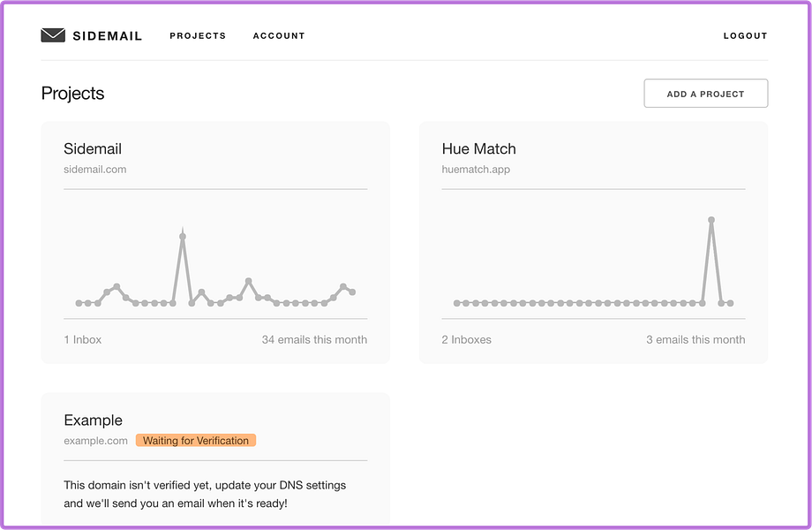The image size is (812, 530).
Task: Click the Sidemail envelope logo icon
Action: coord(53,35)
